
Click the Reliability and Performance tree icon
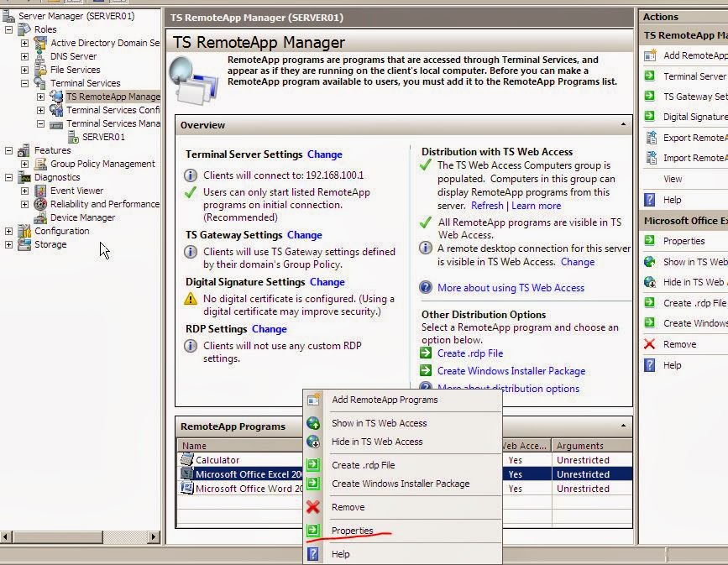41,204
